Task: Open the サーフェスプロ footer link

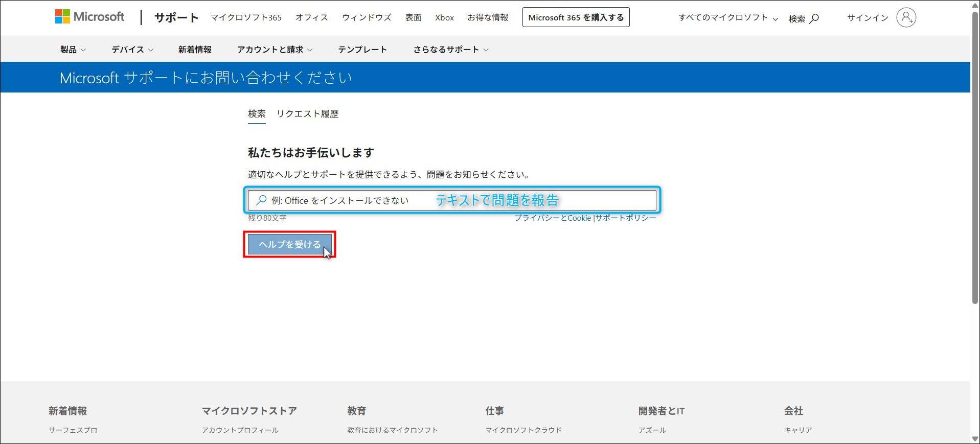Action: (x=73, y=430)
